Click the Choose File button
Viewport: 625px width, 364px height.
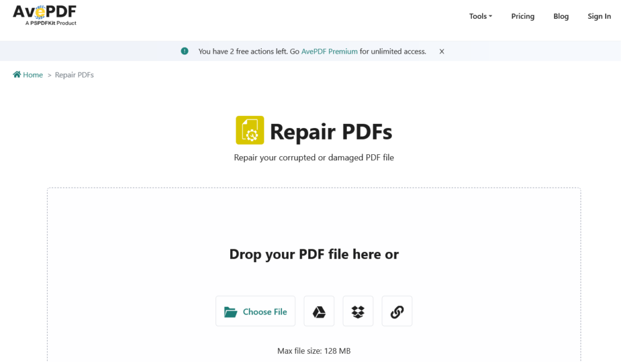255,311
